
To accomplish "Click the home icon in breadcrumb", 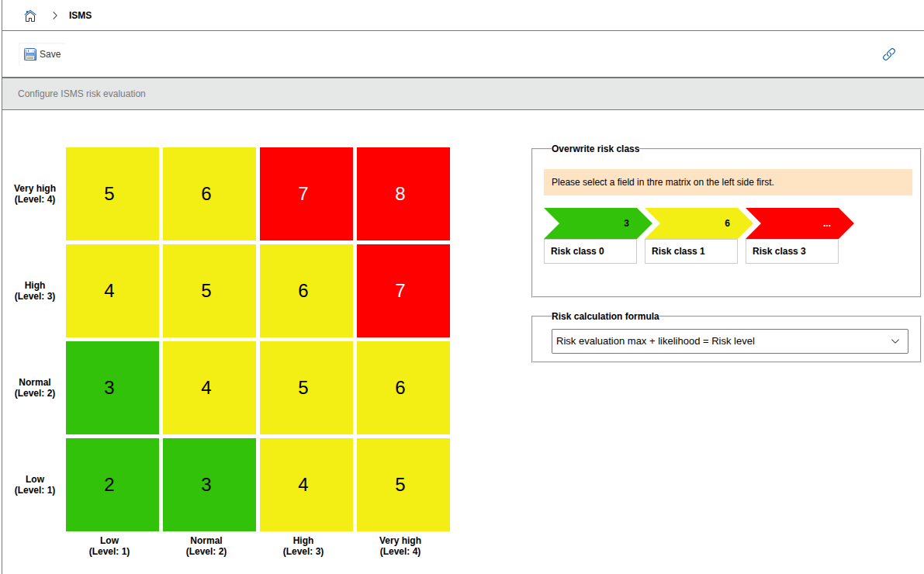I will (30, 16).
